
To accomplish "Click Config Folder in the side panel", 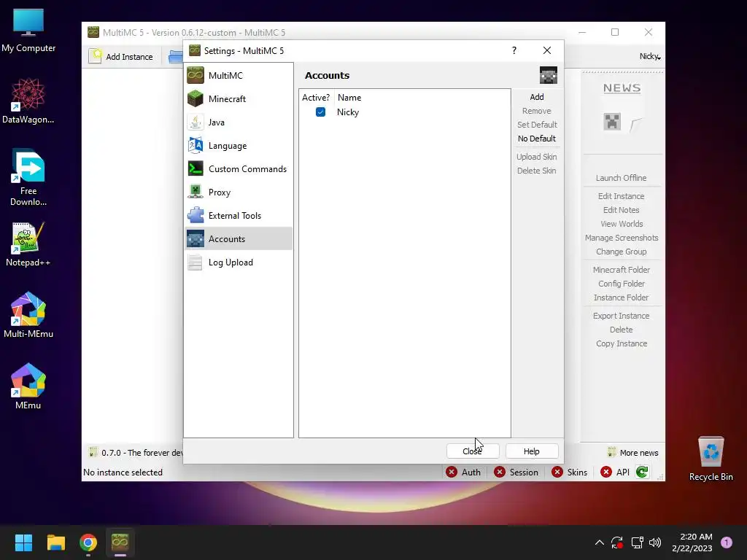I will (621, 284).
